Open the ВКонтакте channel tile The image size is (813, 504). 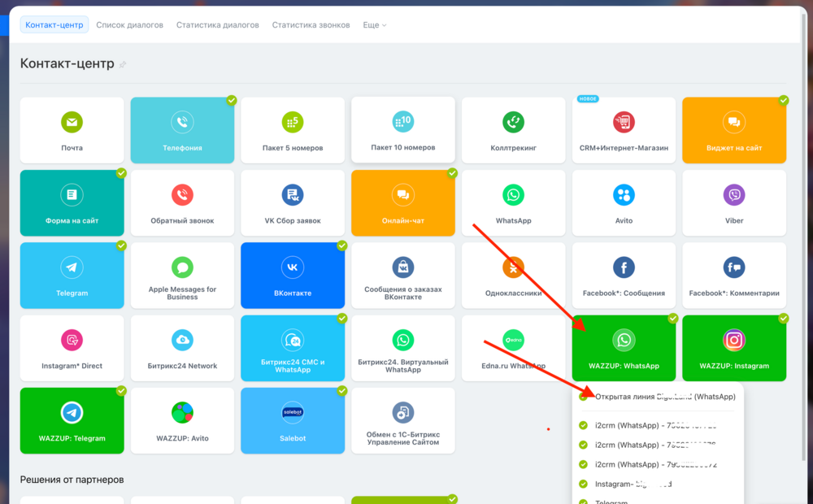[293, 276]
